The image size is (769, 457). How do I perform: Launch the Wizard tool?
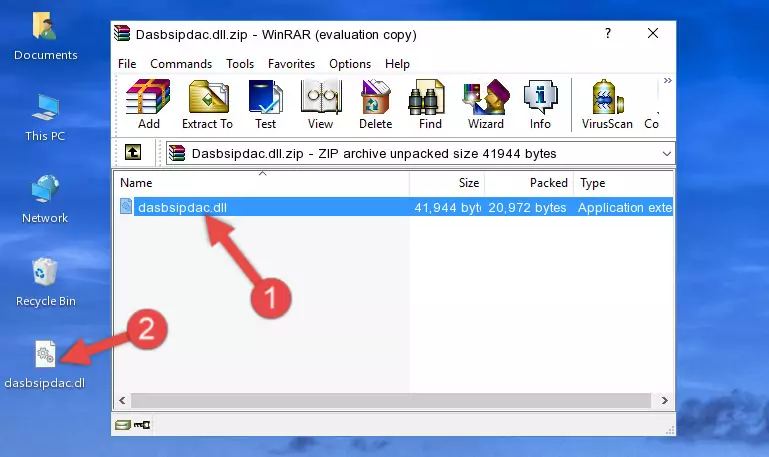486,104
